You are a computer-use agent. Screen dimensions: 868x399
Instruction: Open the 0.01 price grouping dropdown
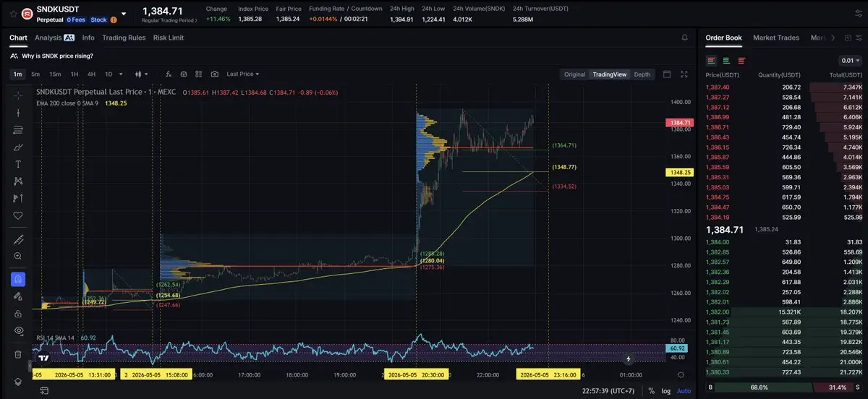pos(849,61)
